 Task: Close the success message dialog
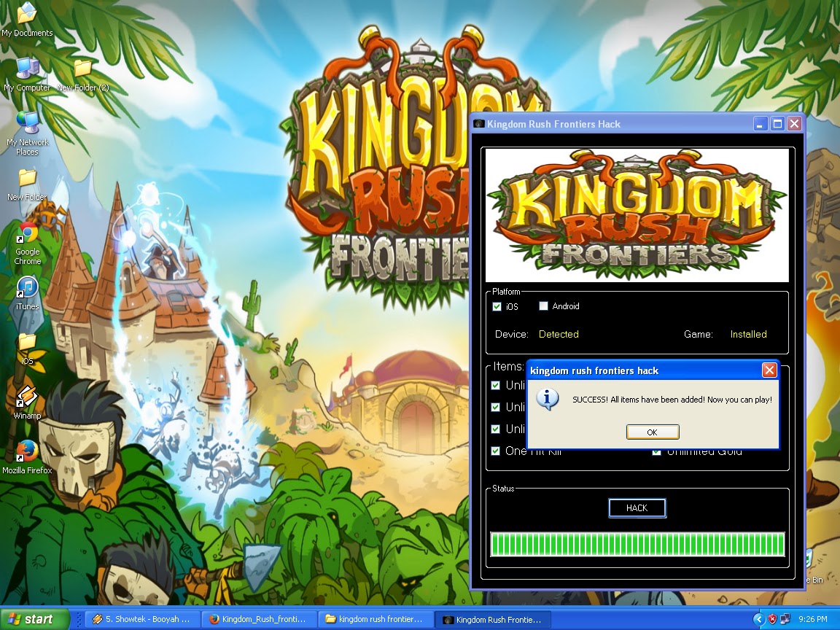[x=769, y=370]
